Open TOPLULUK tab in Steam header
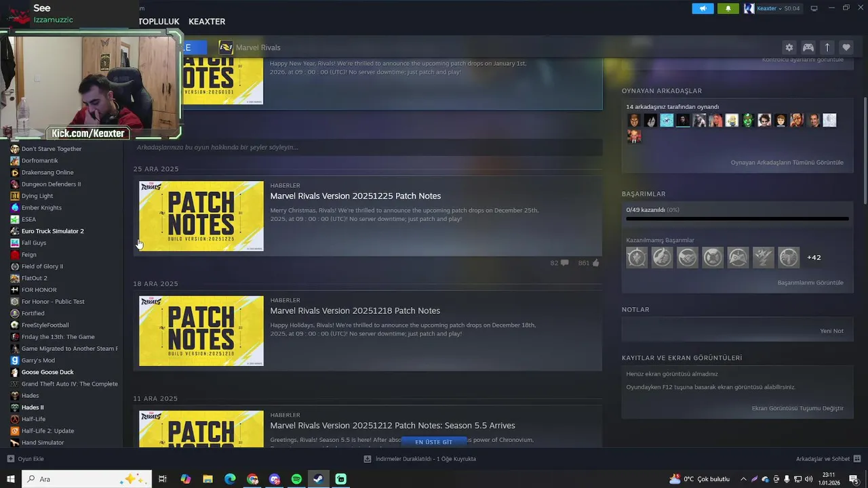The image size is (868, 488). 159,22
